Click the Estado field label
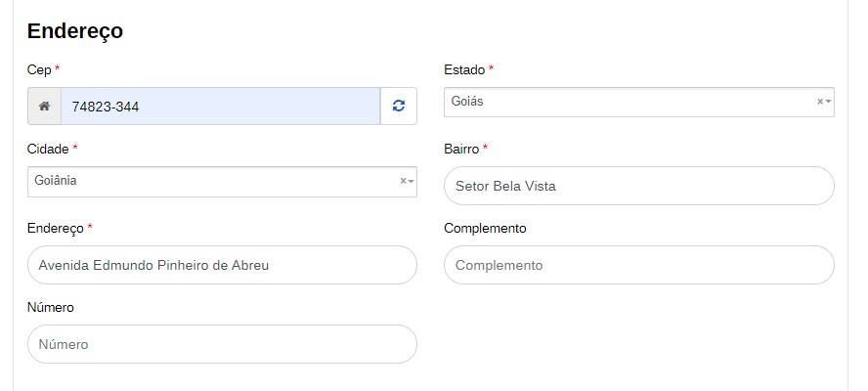The height and width of the screenshot is (391, 868). click(463, 69)
